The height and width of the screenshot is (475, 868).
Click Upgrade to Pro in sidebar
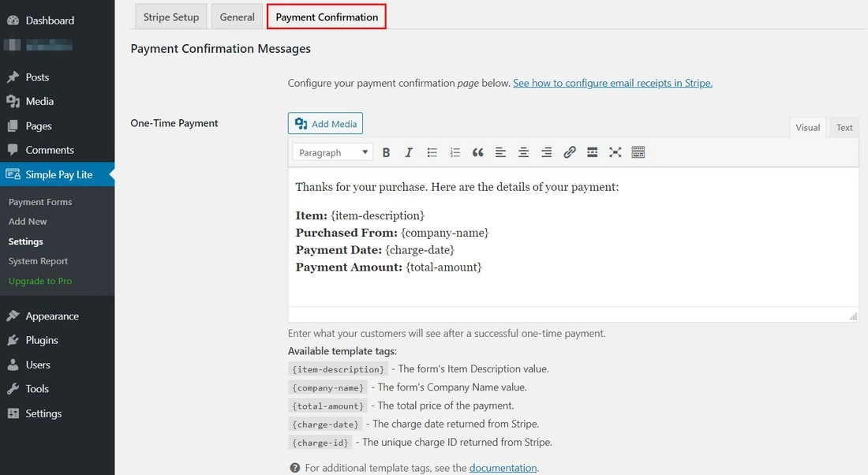(x=40, y=281)
